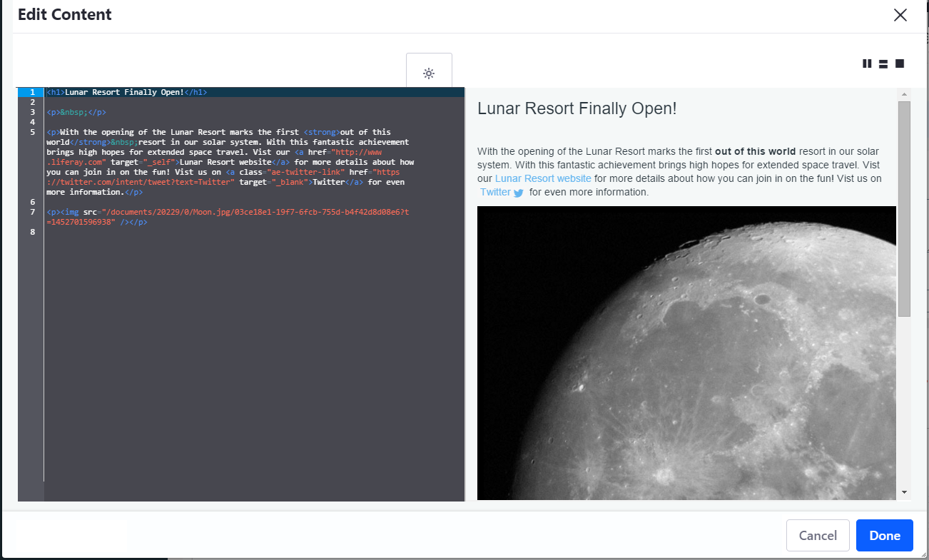Click the Done button
Image resolution: width=929 pixels, height=560 pixels.
point(885,535)
